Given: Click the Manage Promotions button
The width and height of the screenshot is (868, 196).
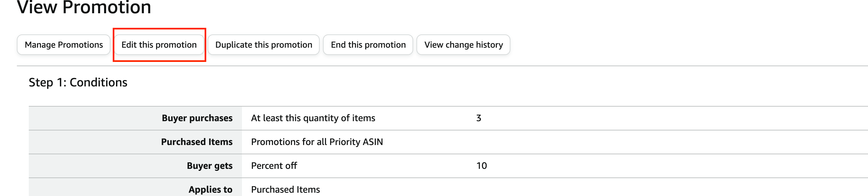Looking at the screenshot, I should (64, 45).
